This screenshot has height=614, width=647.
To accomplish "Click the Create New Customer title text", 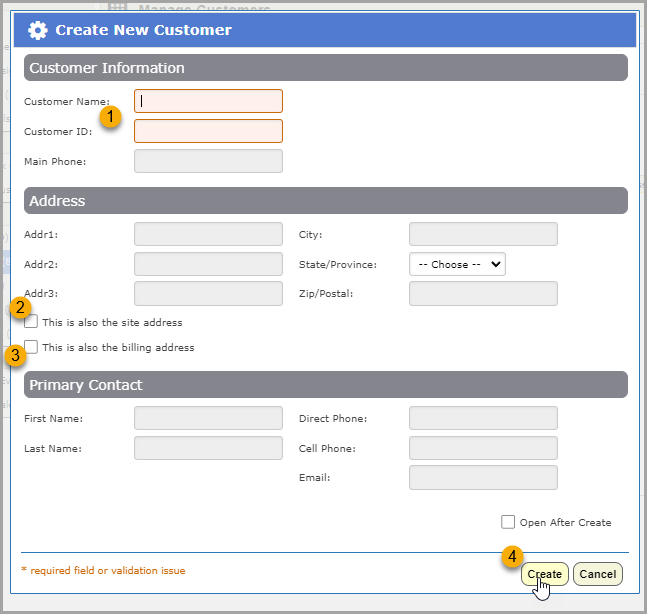I will pyautogui.click(x=144, y=30).
